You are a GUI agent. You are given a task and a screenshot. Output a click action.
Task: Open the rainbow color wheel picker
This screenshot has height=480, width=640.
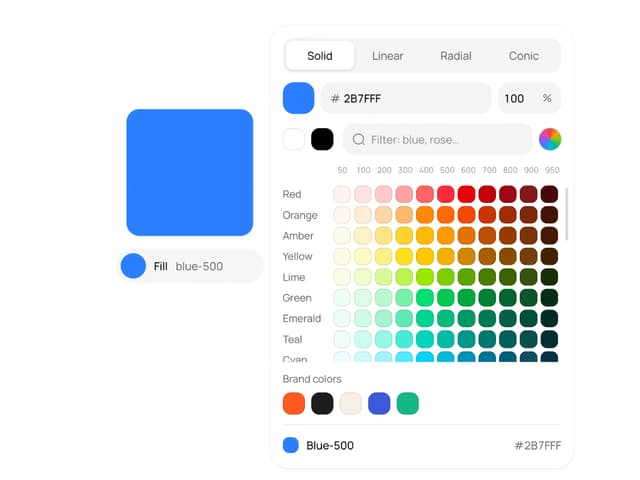pos(550,139)
